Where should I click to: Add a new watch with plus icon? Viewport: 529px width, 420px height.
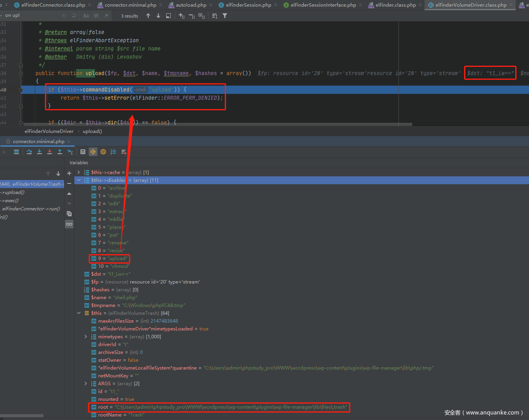[69, 173]
